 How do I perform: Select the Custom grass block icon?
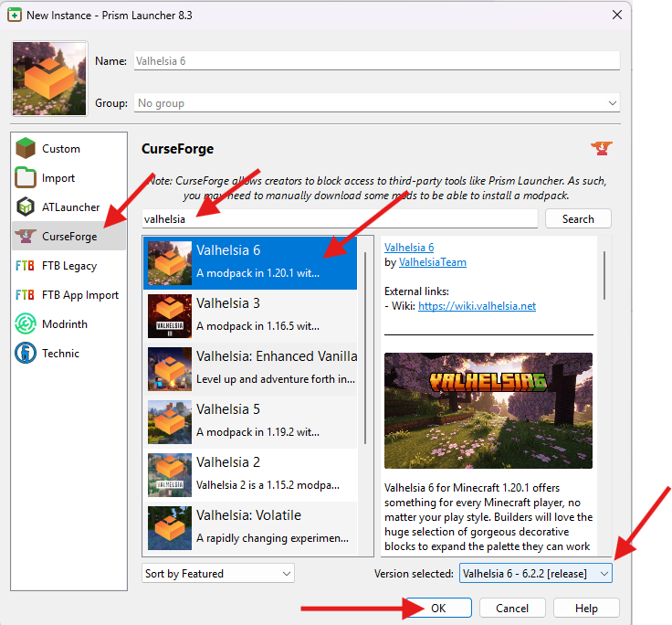[x=26, y=148]
